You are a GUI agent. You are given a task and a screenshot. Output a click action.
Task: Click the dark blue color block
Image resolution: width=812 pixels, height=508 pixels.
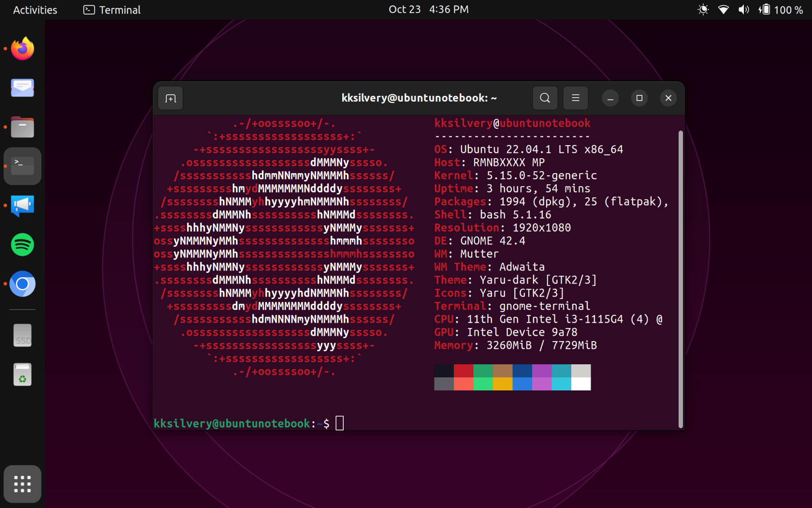(522, 371)
